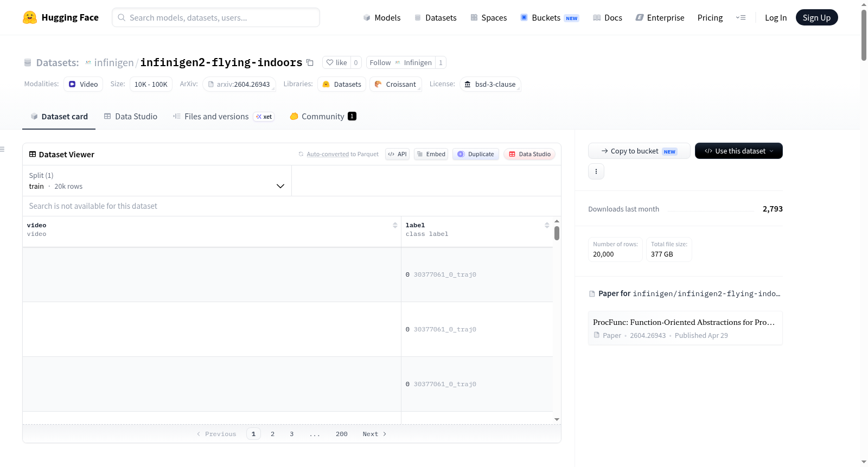Image resolution: width=868 pixels, height=467 pixels.
Task: Click the current page 1 button
Action: click(253, 434)
